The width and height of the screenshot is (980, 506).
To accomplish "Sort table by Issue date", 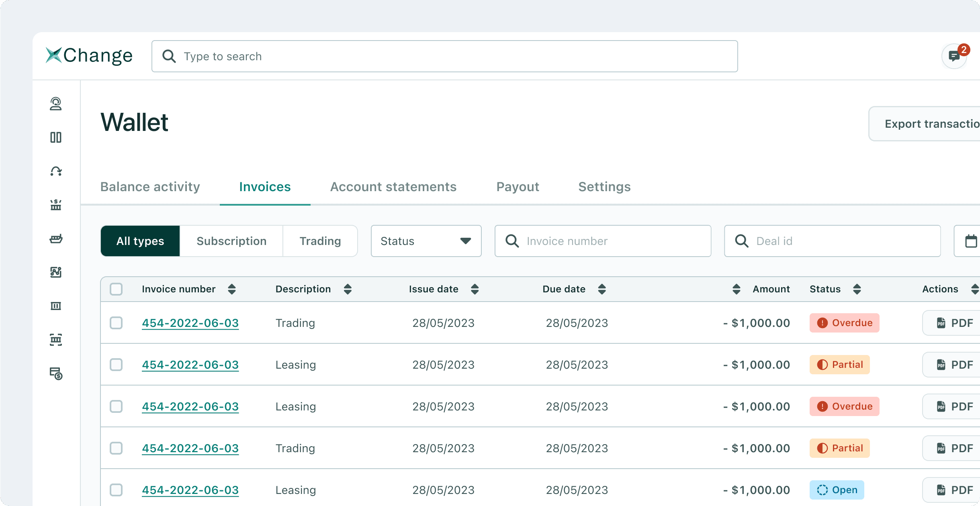I will pyautogui.click(x=475, y=289).
